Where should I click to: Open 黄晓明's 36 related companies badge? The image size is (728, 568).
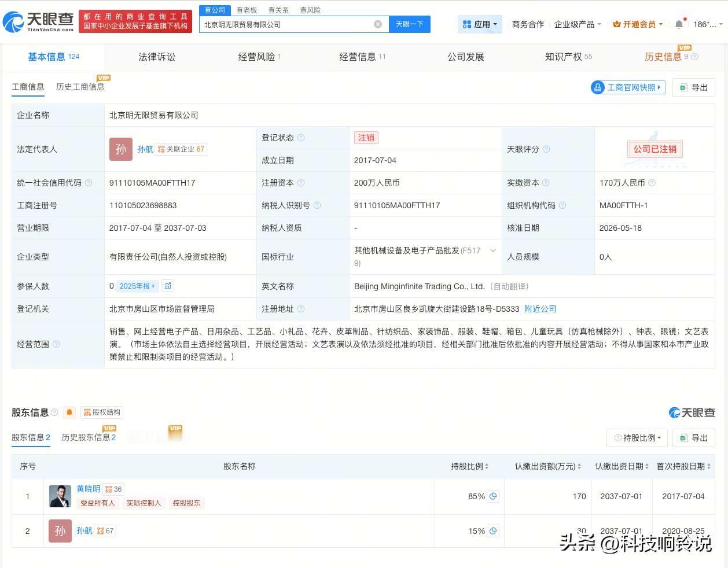pos(113,489)
